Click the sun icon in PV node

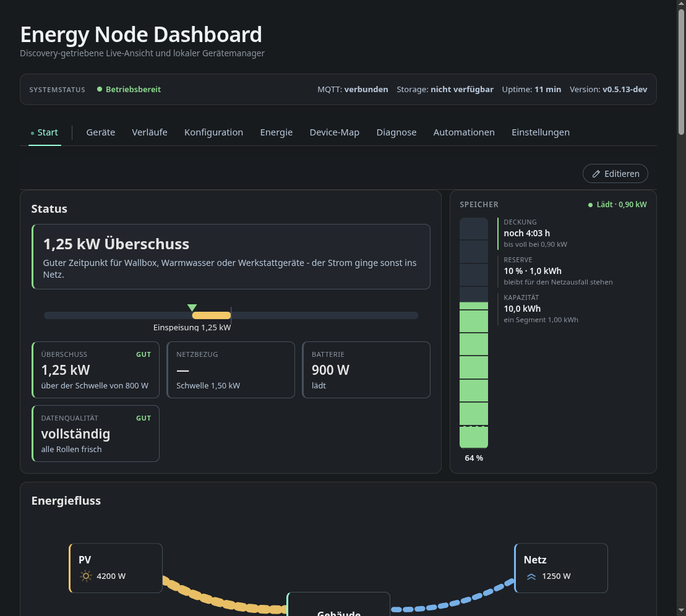point(86,576)
